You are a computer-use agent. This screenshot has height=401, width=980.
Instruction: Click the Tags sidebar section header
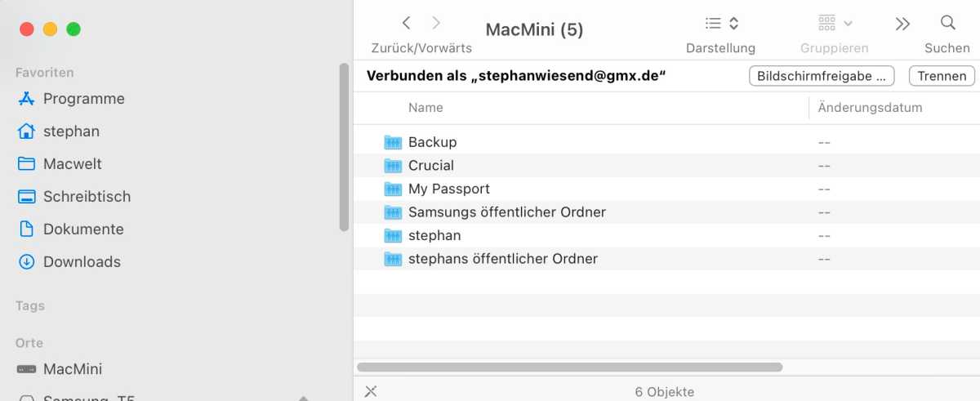click(30, 306)
